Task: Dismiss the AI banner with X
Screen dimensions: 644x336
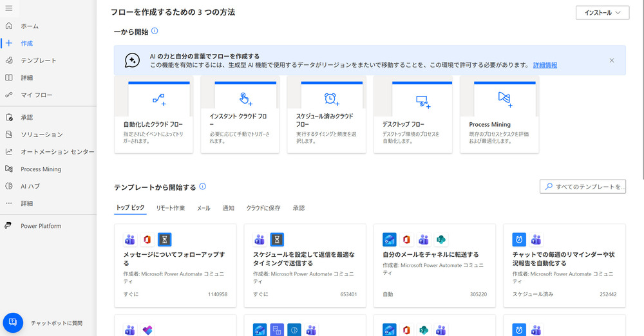Action: [612, 61]
